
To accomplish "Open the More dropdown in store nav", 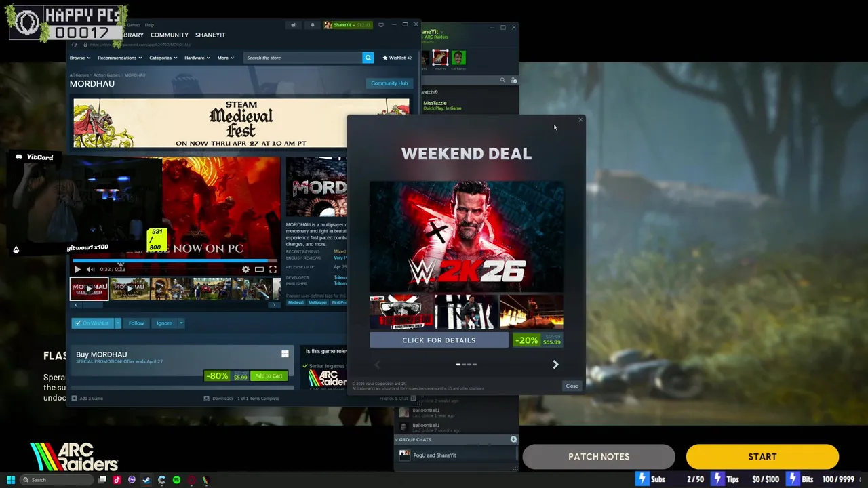I will (225, 58).
